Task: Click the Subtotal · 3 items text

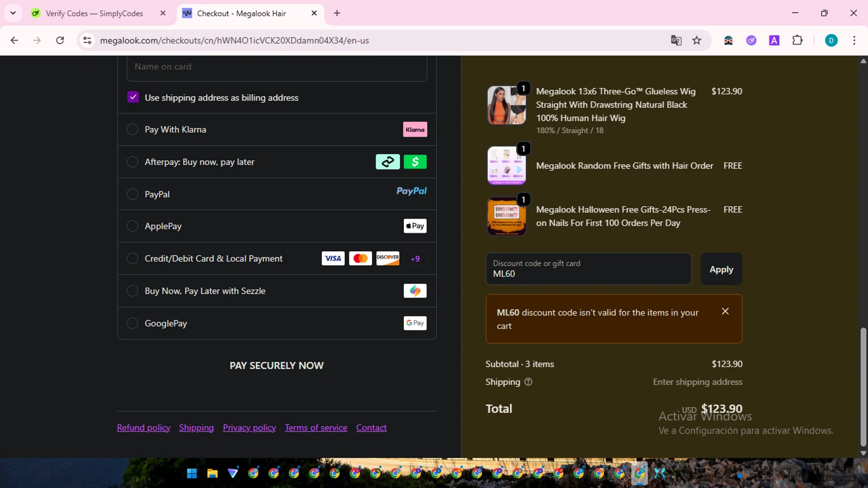Action: click(x=520, y=364)
